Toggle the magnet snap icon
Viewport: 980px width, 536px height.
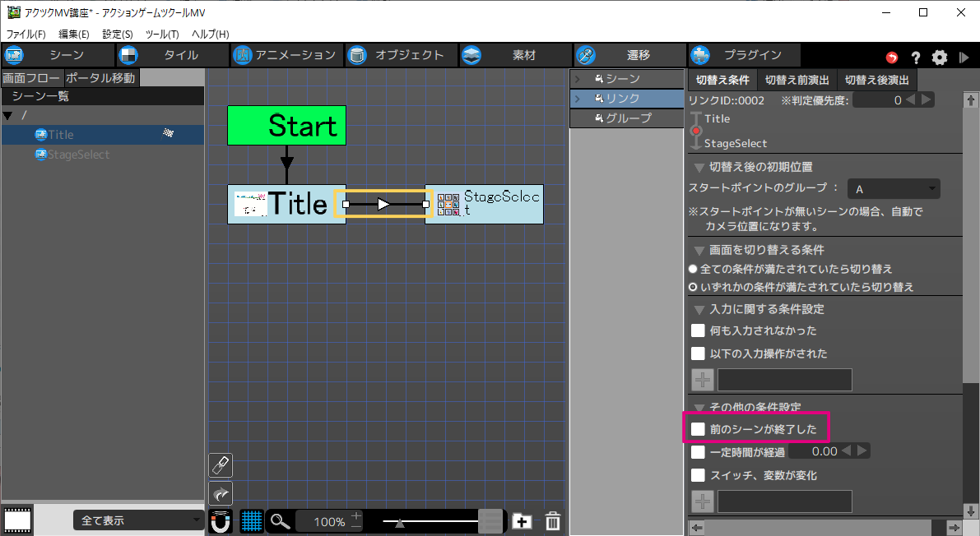pos(221,520)
